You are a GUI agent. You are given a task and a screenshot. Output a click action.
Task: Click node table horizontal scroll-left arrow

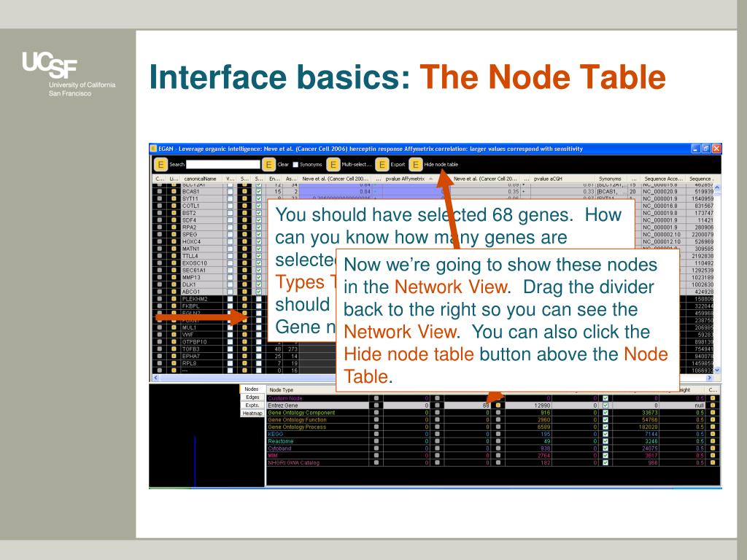(156, 378)
